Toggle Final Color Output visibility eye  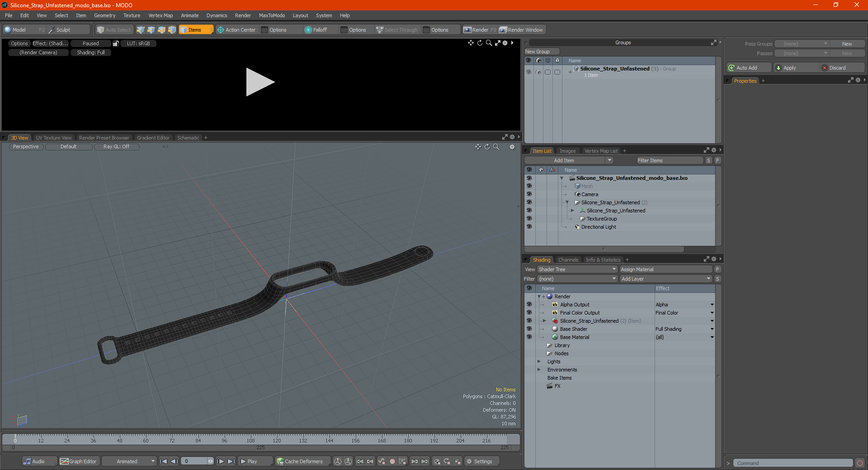pos(529,313)
